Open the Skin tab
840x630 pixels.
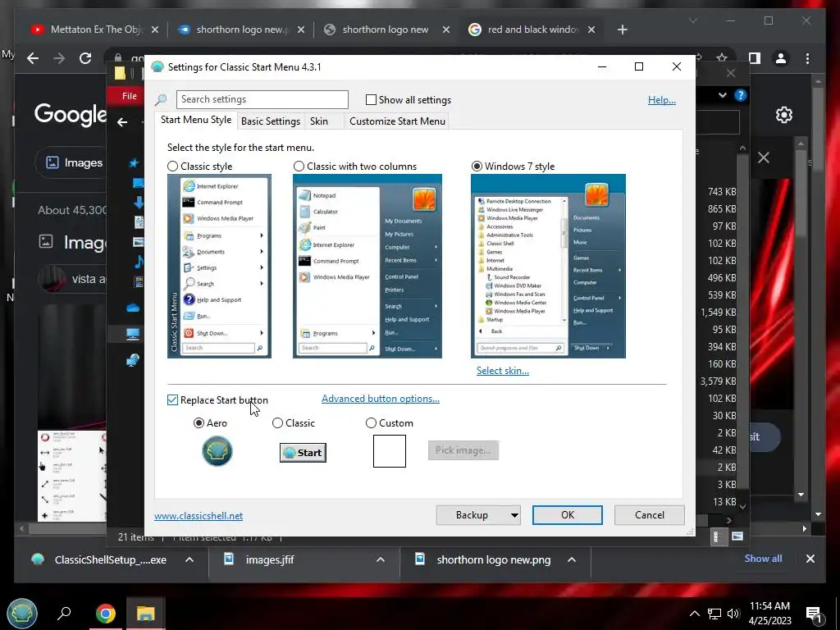tap(319, 121)
